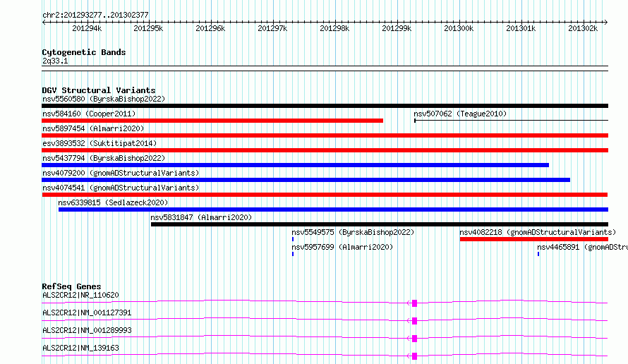Click the DGV Structural Variants track title

coord(99,90)
